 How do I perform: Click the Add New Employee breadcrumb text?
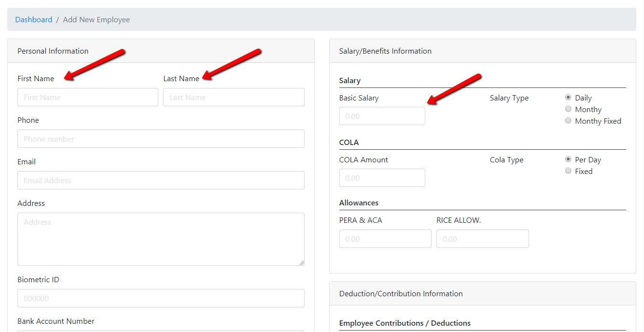tap(97, 20)
